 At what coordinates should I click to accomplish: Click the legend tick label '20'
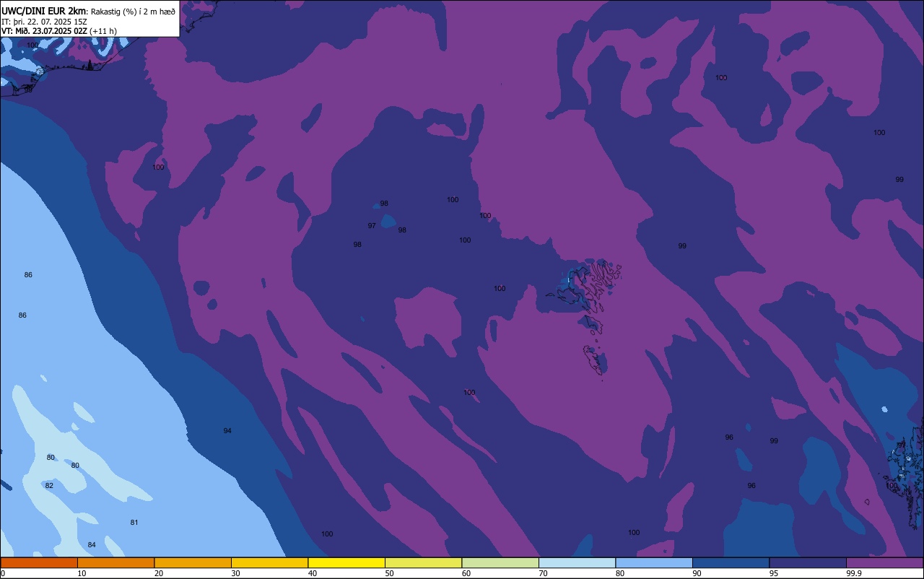(x=159, y=573)
